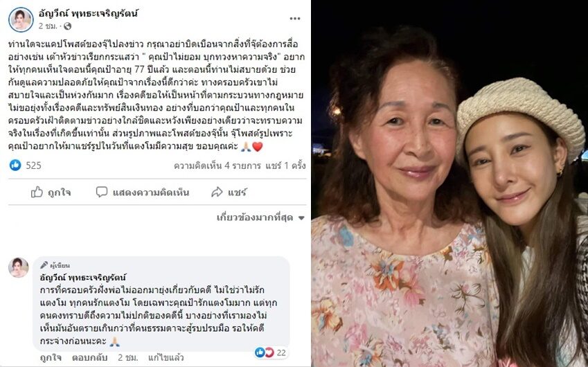588x367 pixels.
Task: Click the globe public privacy icon
Action: [x=67, y=26]
